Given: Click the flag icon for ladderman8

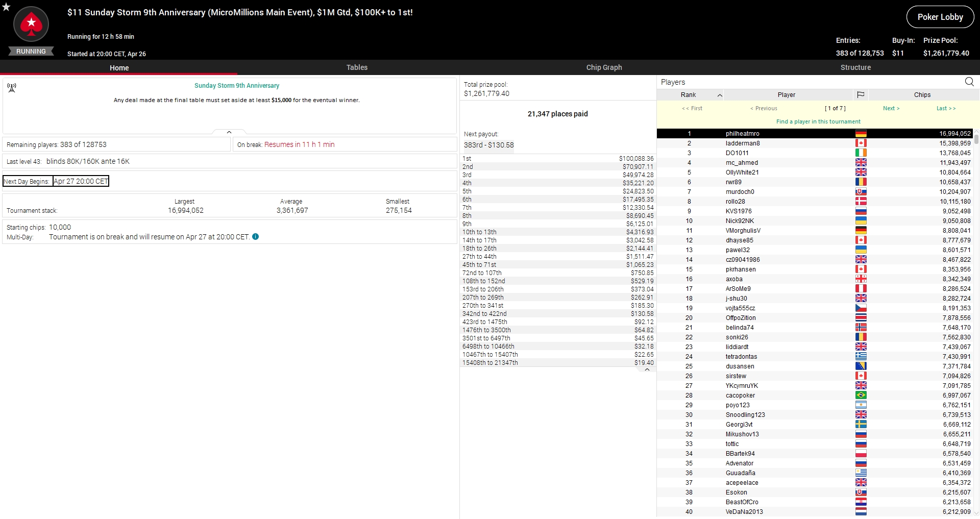Looking at the screenshot, I should tap(861, 143).
